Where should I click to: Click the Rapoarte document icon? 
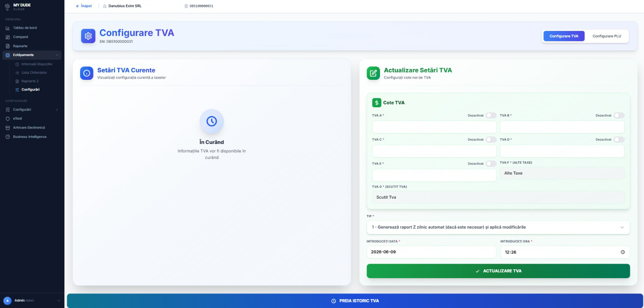coord(8,46)
